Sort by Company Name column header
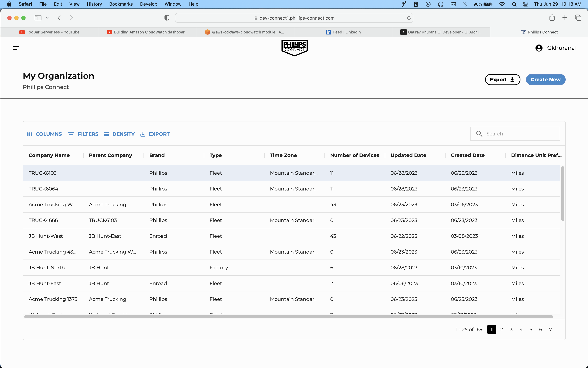This screenshot has width=588, height=368. pos(49,155)
